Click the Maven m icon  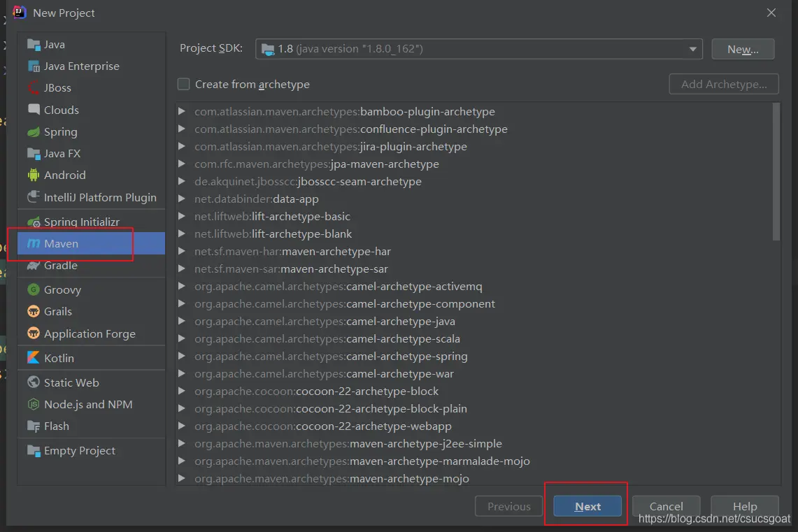34,243
